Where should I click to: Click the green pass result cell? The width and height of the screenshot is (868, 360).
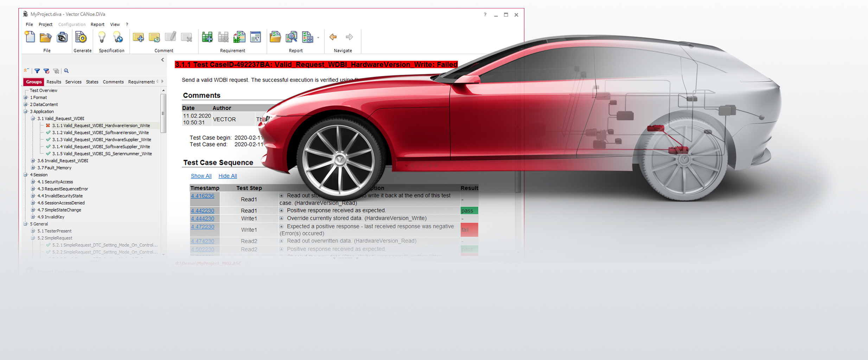tap(469, 211)
